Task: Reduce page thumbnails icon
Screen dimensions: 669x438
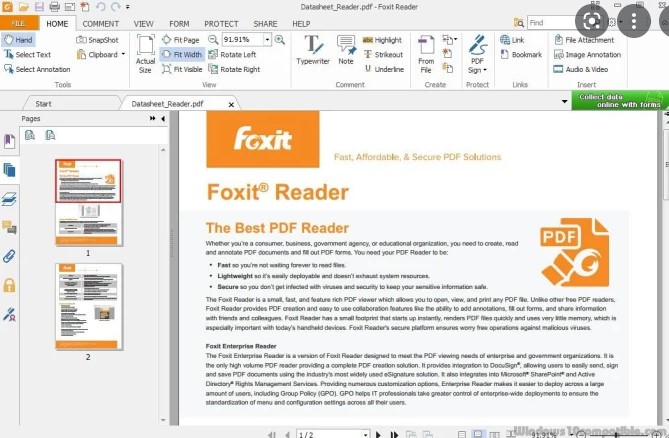Action: coord(50,135)
